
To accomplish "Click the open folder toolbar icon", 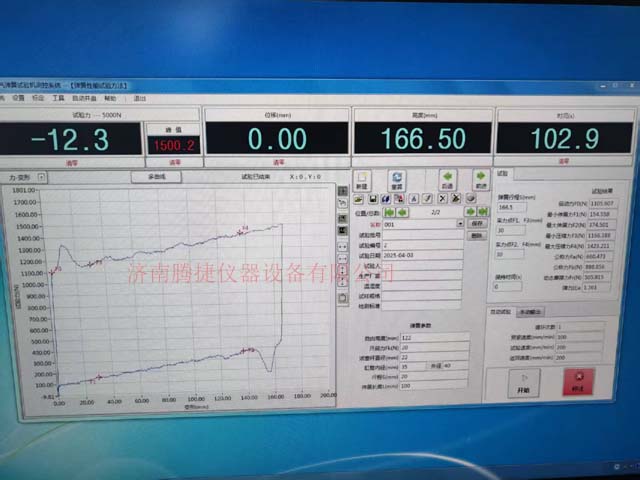I will (x=358, y=199).
